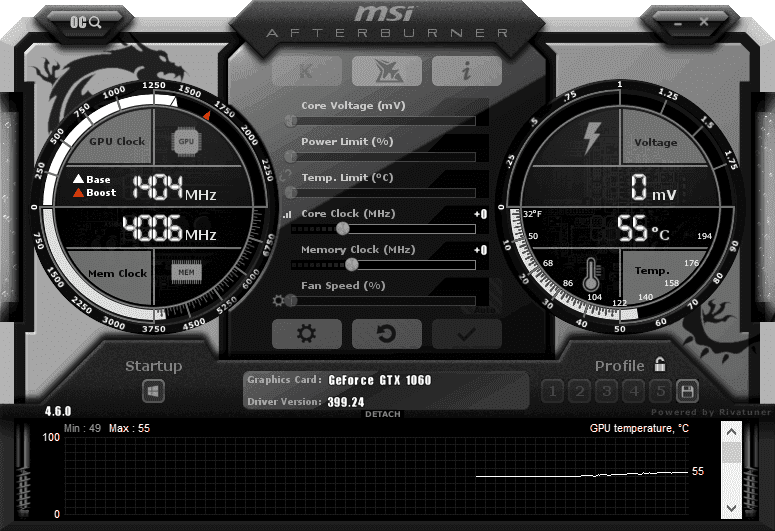The image size is (775, 531).
Task: Click the GPU Clock label
Action: click(x=117, y=141)
